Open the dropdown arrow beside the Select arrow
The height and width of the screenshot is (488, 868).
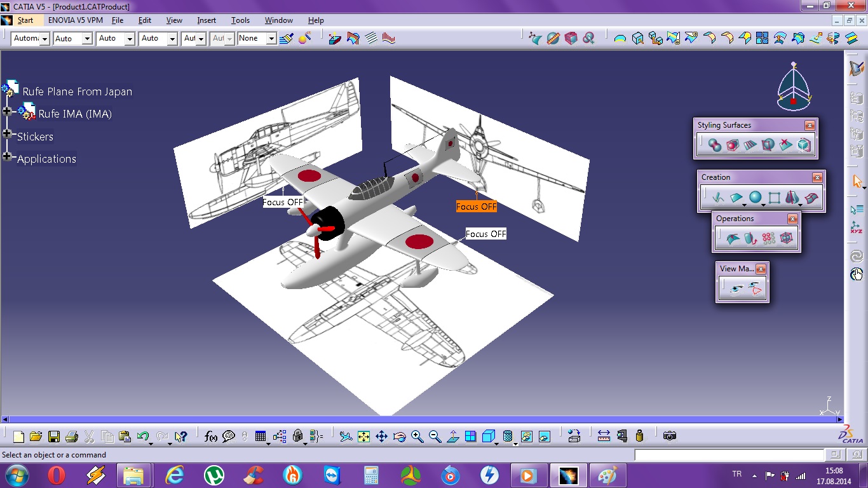click(864, 187)
